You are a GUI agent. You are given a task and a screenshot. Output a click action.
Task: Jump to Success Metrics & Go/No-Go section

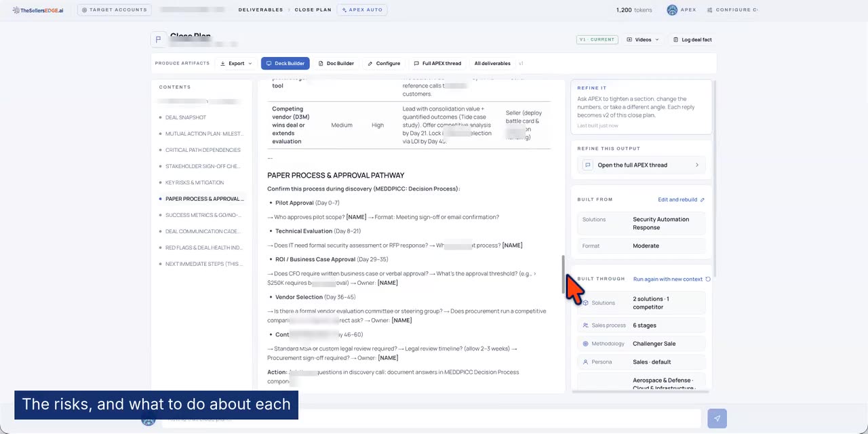pos(203,215)
